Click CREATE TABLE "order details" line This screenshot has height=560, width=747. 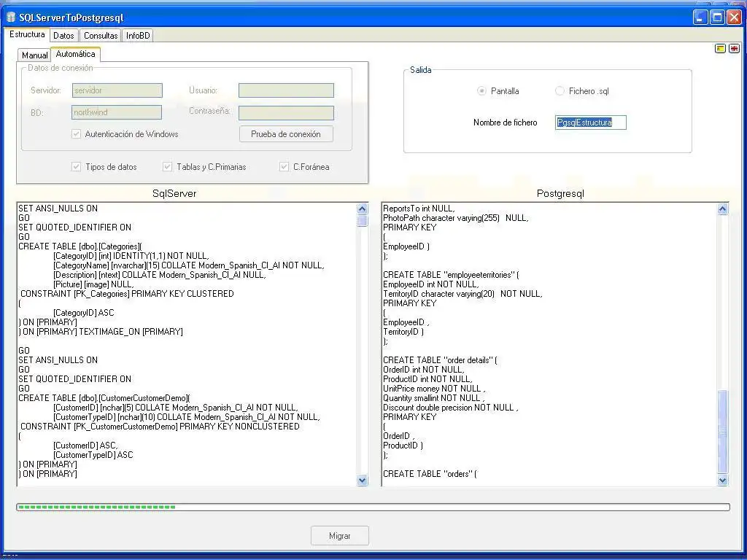[x=440, y=360]
